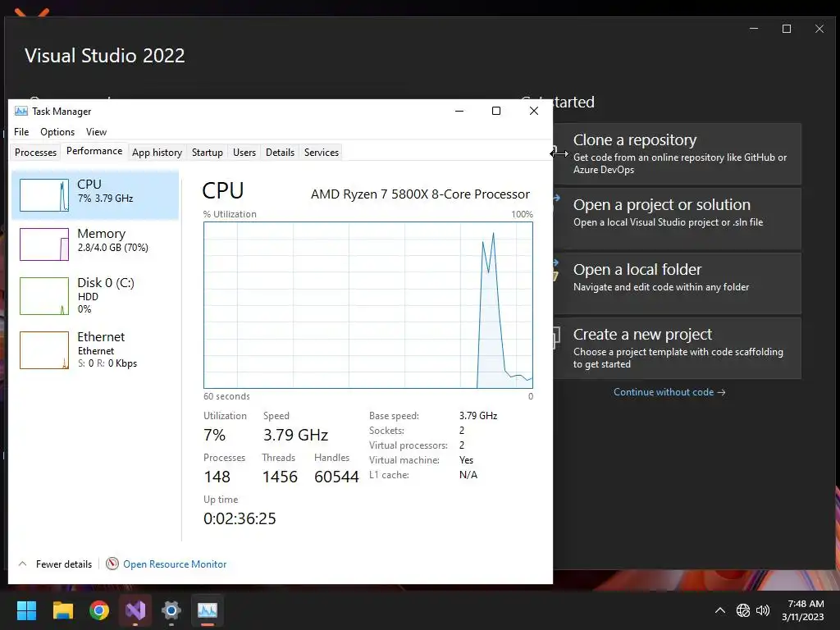Open the volume control tray icon
This screenshot has height=630, width=840.
763,610
